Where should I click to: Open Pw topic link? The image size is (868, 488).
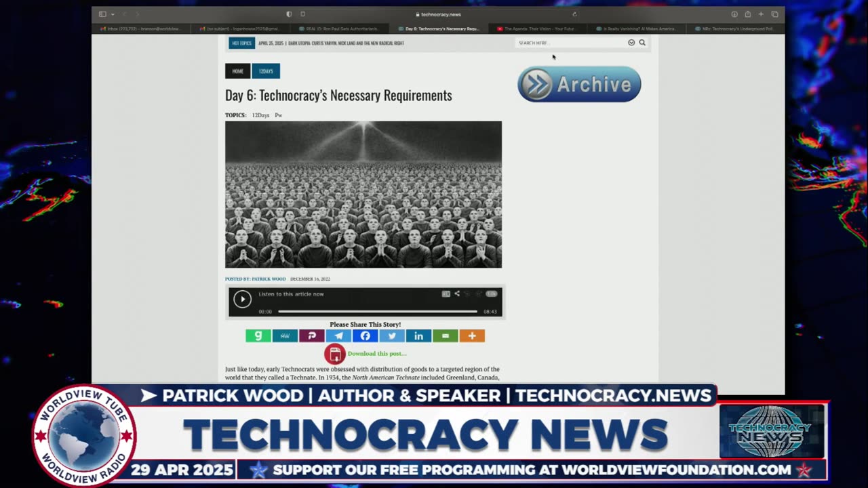pyautogui.click(x=278, y=115)
